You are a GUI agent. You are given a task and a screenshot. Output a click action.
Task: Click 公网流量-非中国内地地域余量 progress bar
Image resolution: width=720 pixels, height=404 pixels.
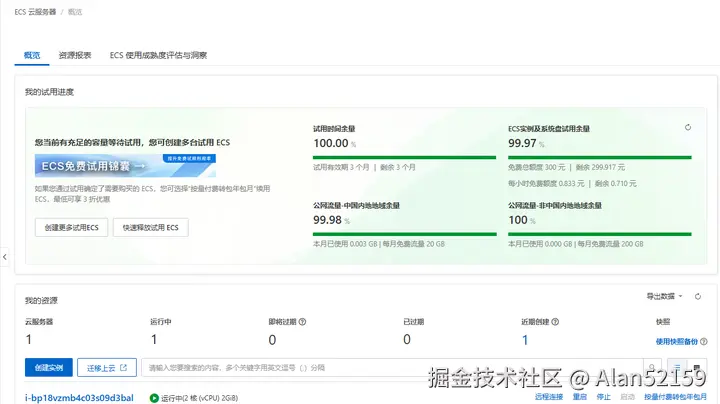click(600, 234)
